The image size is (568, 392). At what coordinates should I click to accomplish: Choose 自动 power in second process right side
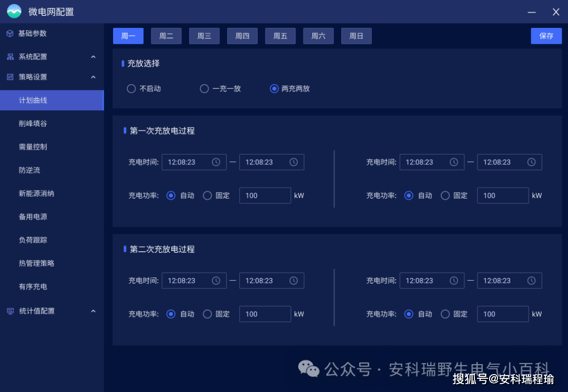coord(409,314)
